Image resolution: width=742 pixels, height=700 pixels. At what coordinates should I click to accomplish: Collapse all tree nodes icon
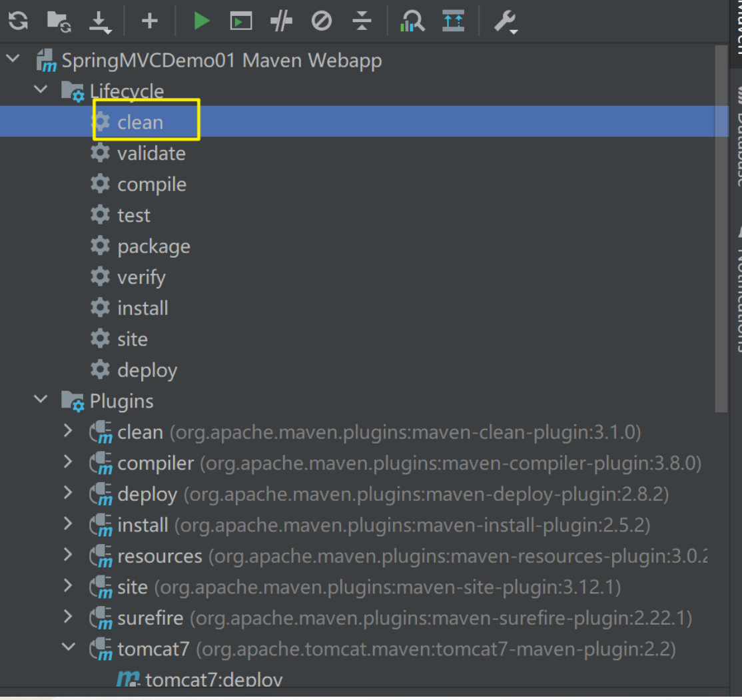click(362, 21)
